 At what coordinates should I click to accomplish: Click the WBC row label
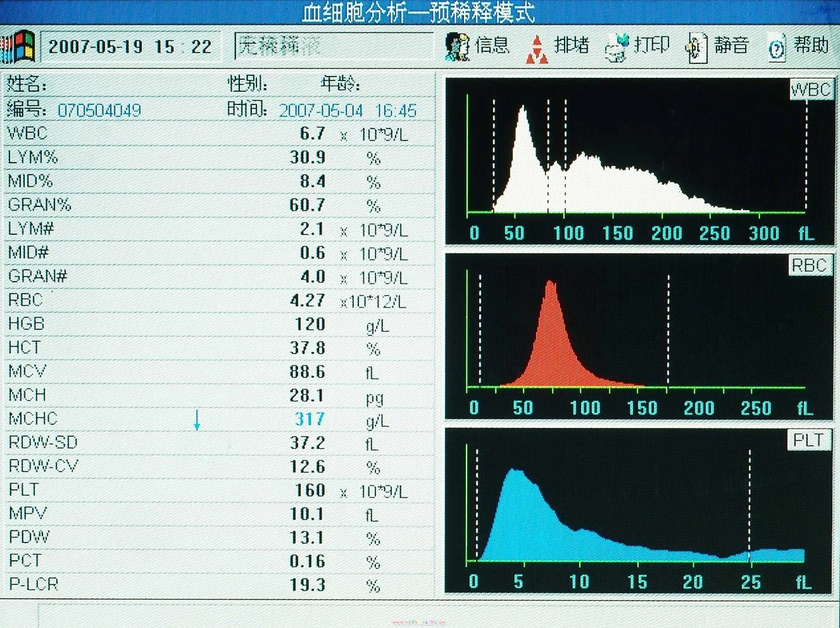(x=27, y=134)
